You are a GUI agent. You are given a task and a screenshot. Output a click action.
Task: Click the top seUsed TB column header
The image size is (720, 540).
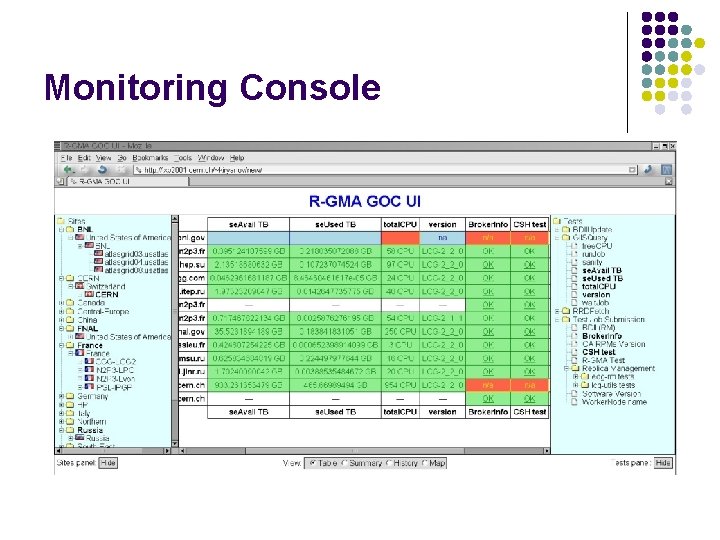336,225
